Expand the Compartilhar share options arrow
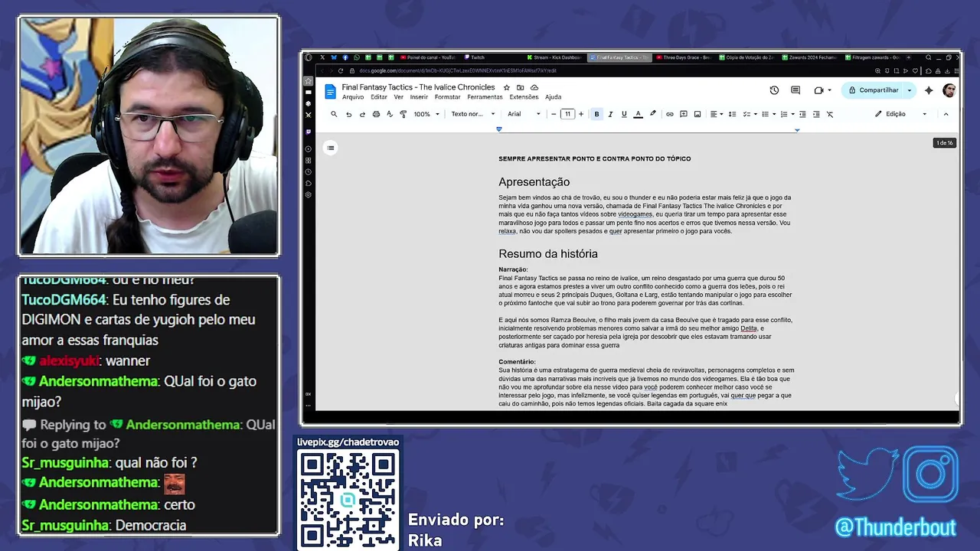This screenshot has width=980, height=551. [x=910, y=90]
